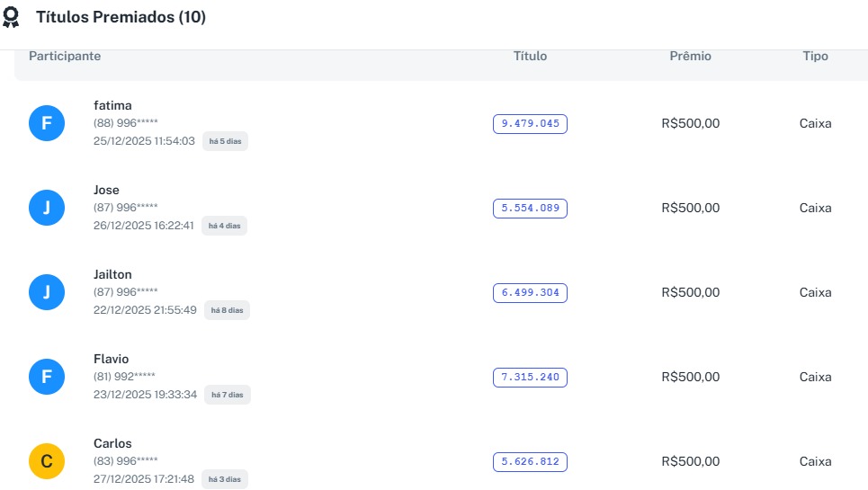Click the award ribbon icon beside Títulos Premiados

[12, 18]
